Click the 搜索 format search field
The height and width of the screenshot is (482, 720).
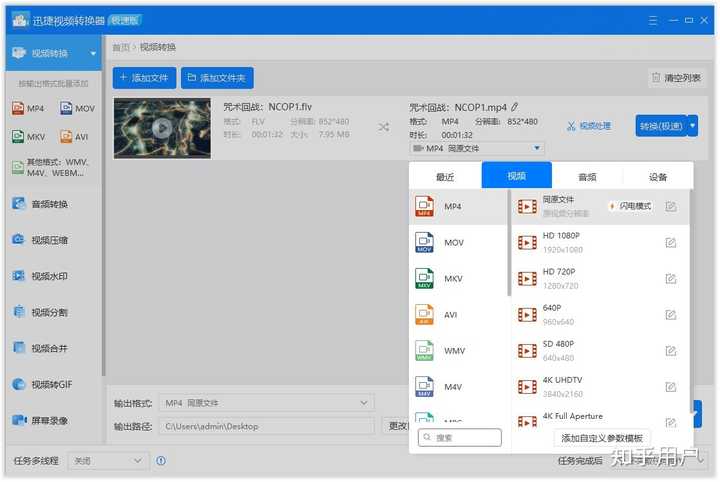click(460, 437)
